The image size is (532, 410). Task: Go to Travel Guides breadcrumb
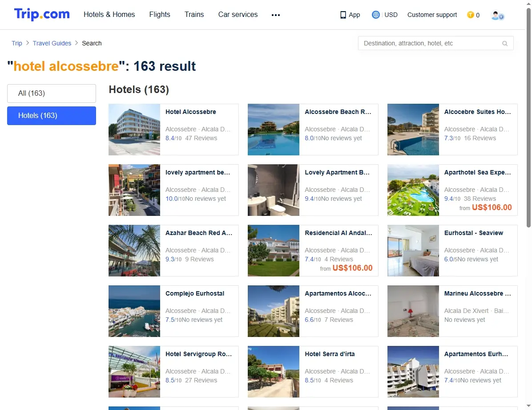click(x=52, y=43)
